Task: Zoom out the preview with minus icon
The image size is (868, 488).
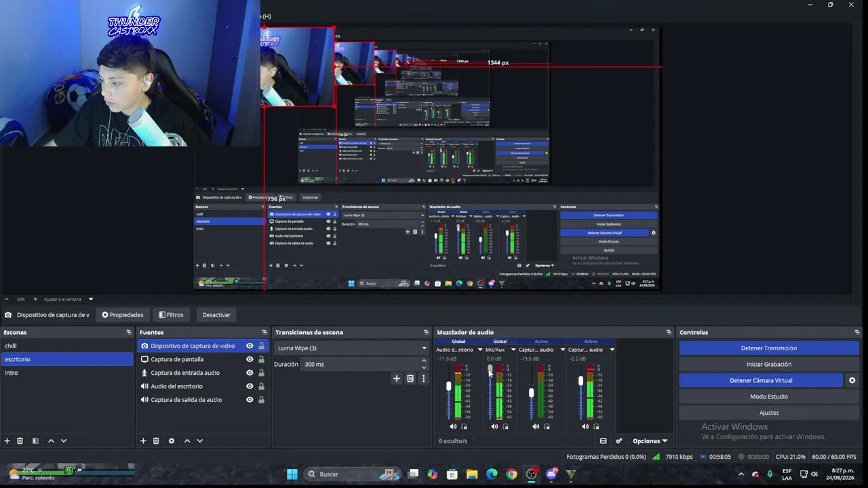Action: point(6,299)
